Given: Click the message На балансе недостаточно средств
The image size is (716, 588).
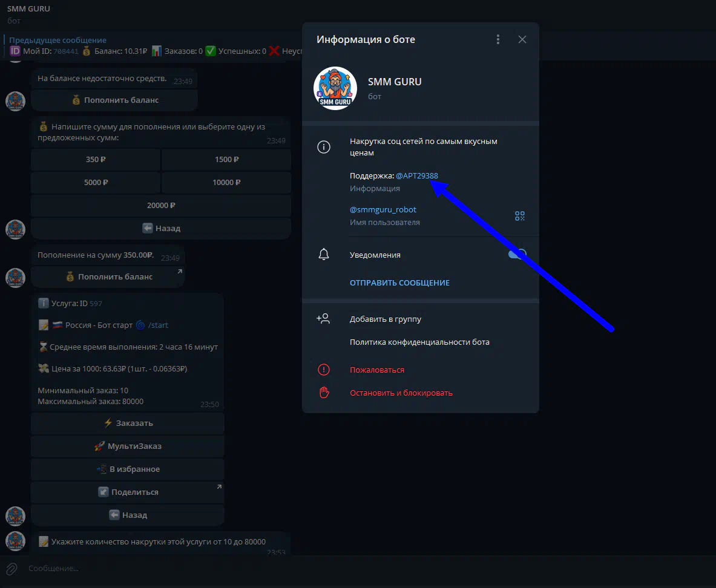Looking at the screenshot, I should click(102, 79).
